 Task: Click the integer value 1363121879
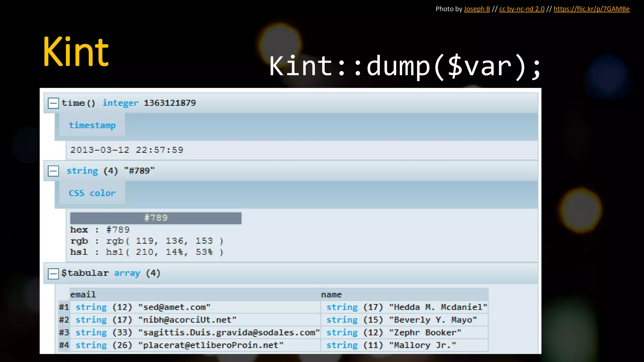[x=170, y=103]
